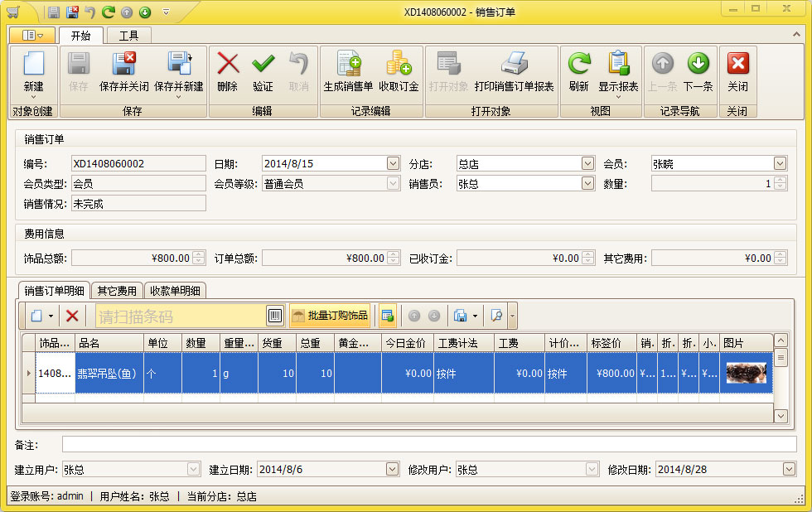
Task: Click 保存并新建 save and new icon
Action: pos(179,64)
